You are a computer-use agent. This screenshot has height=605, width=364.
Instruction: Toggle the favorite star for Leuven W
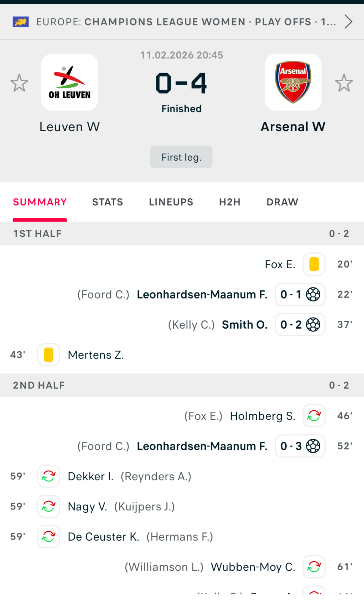pyautogui.click(x=19, y=83)
